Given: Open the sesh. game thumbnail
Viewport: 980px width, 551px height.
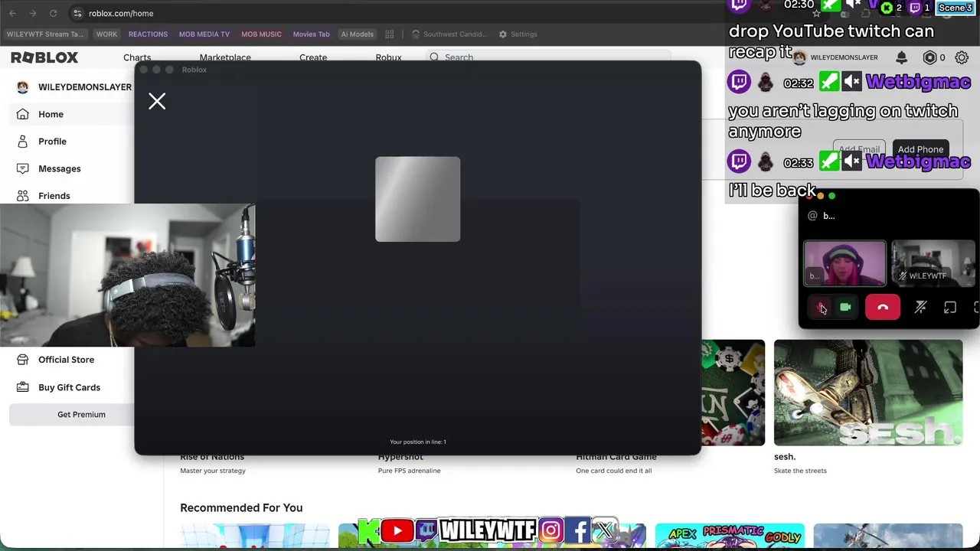Looking at the screenshot, I should pos(868,393).
